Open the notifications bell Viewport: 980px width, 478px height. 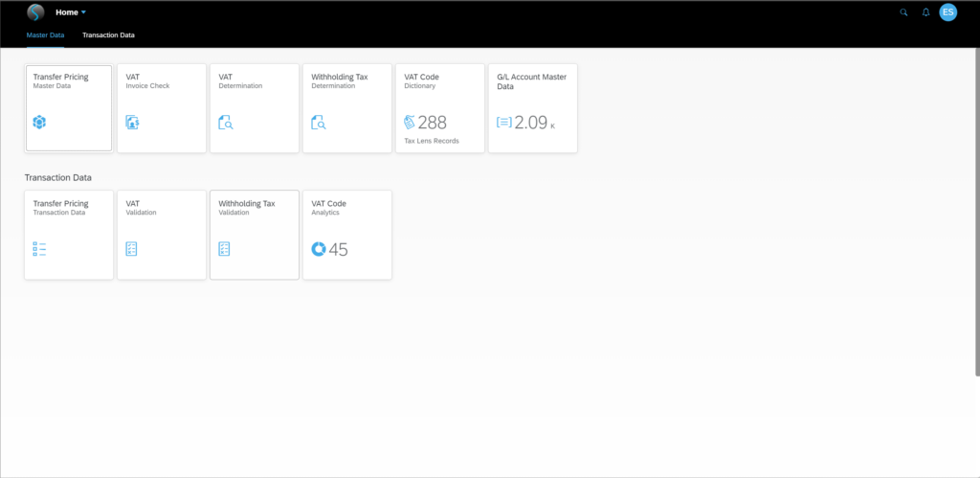tap(925, 11)
